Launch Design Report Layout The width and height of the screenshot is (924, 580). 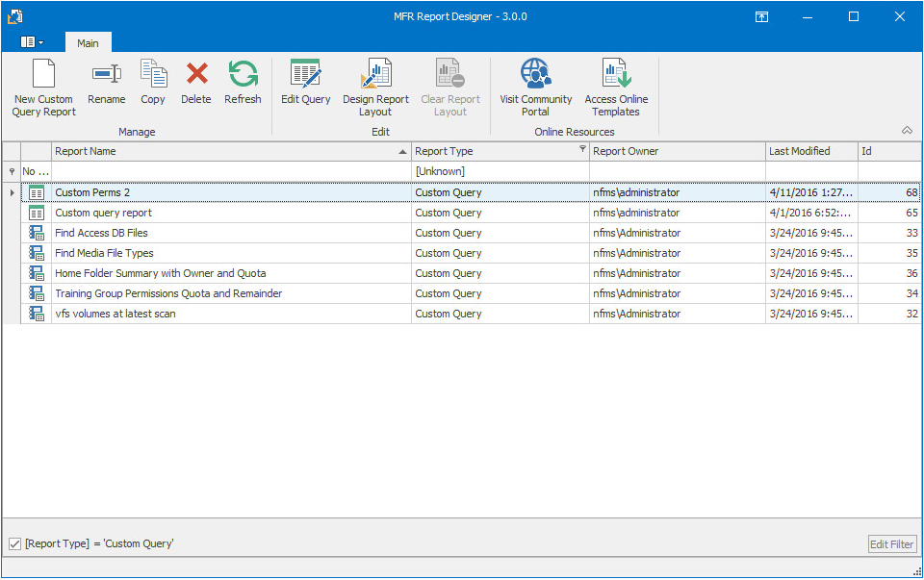(375, 85)
